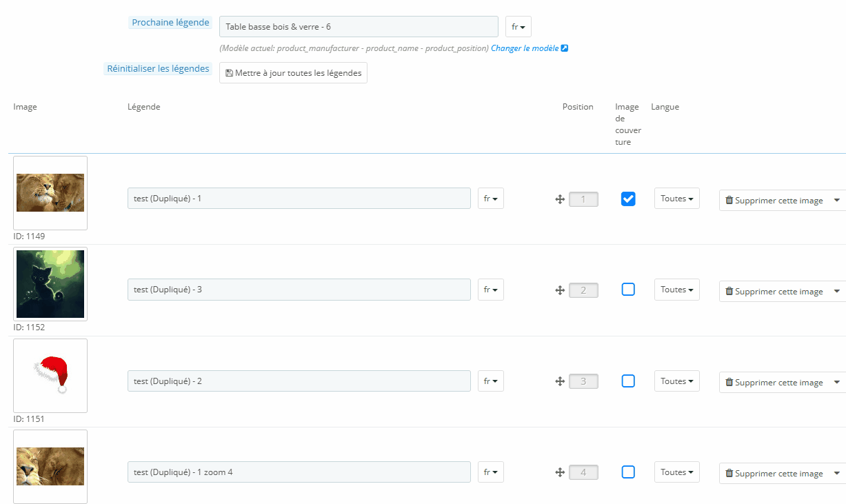846x504 pixels.
Task: Open Toutes dropdown for position 4 image
Action: [x=676, y=472]
